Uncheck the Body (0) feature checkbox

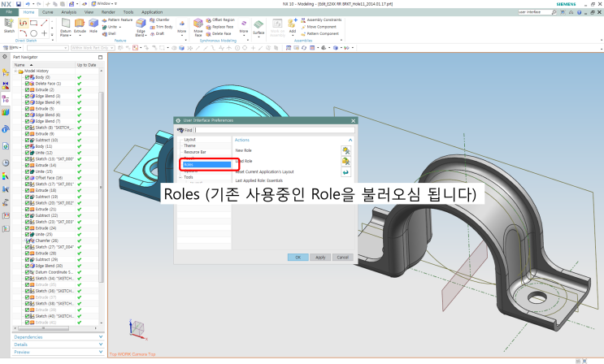(x=28, y=77)
